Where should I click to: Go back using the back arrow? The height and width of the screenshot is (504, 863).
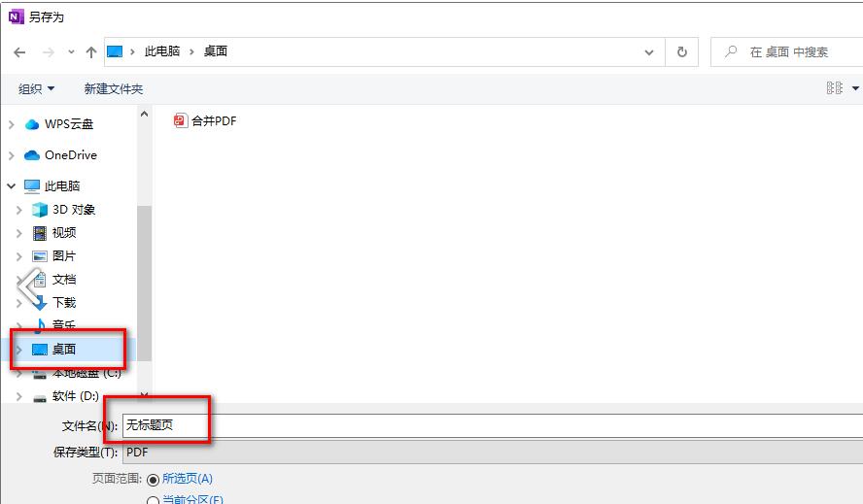tap(19, 52)
